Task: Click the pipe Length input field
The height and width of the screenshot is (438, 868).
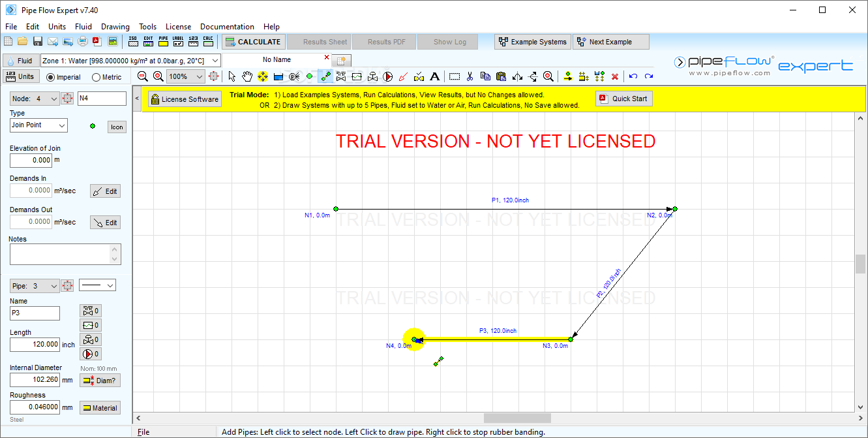Action: click(35, 345)
